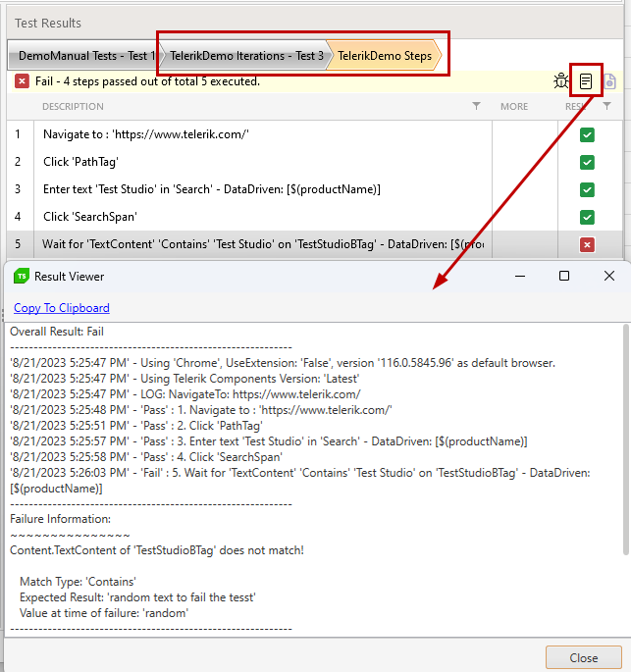Open the view log document icon
This screenshot has width=631, height=672.
586,81
